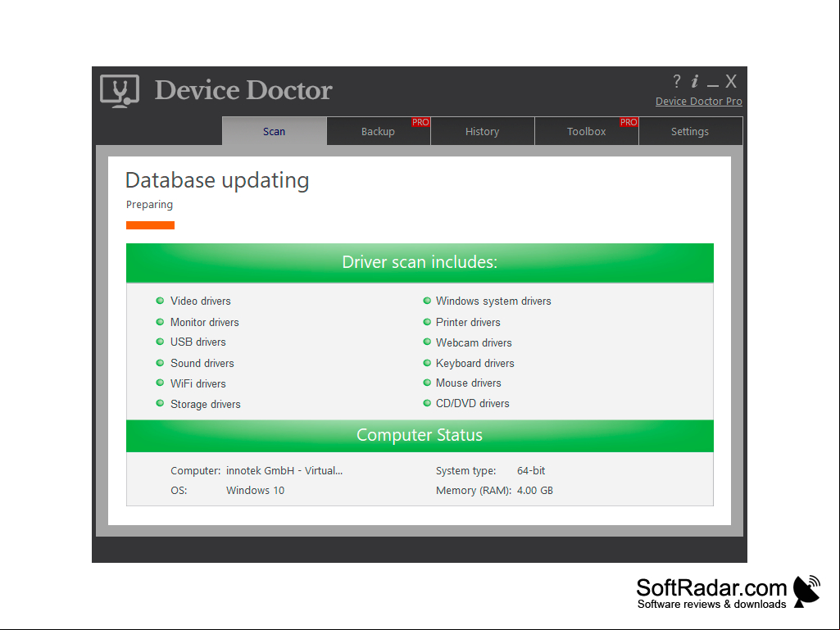Open the info 'i' icon
Viewport: 840px width, 630px height.
695,81
